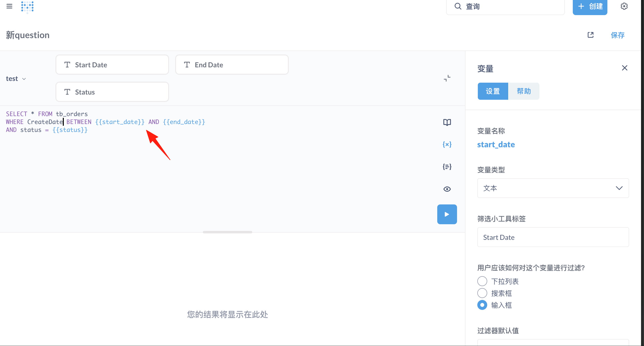
Task: Run the query with the play button
Action: [x=447, y=214]
